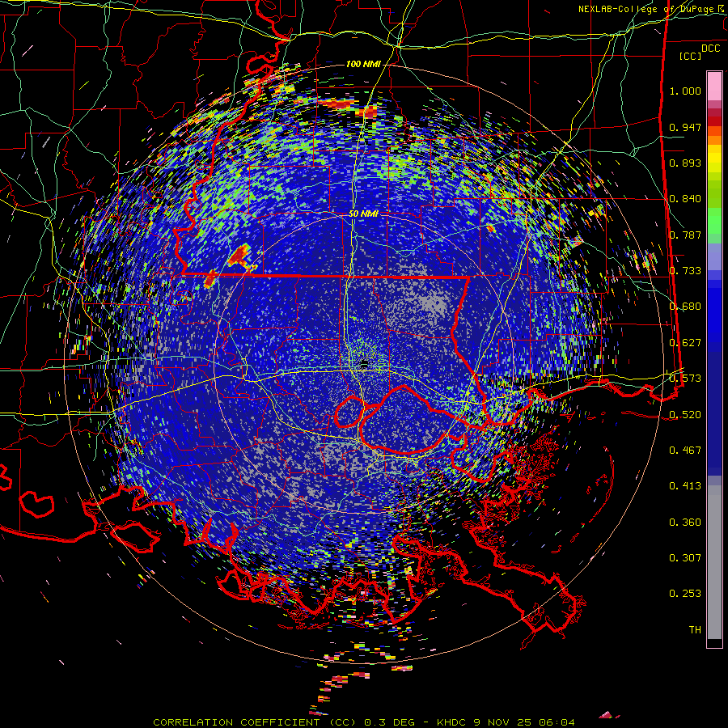Image resolution: width=728 pixels, height=728 pixels.
Task: Click the [CC] units label
Action: click(x=691, y=56)
